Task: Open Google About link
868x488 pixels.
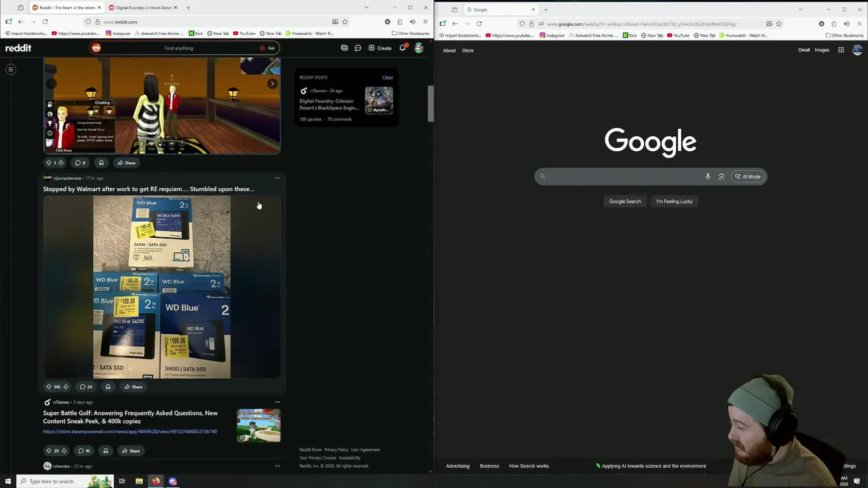Action: point(449,50)
